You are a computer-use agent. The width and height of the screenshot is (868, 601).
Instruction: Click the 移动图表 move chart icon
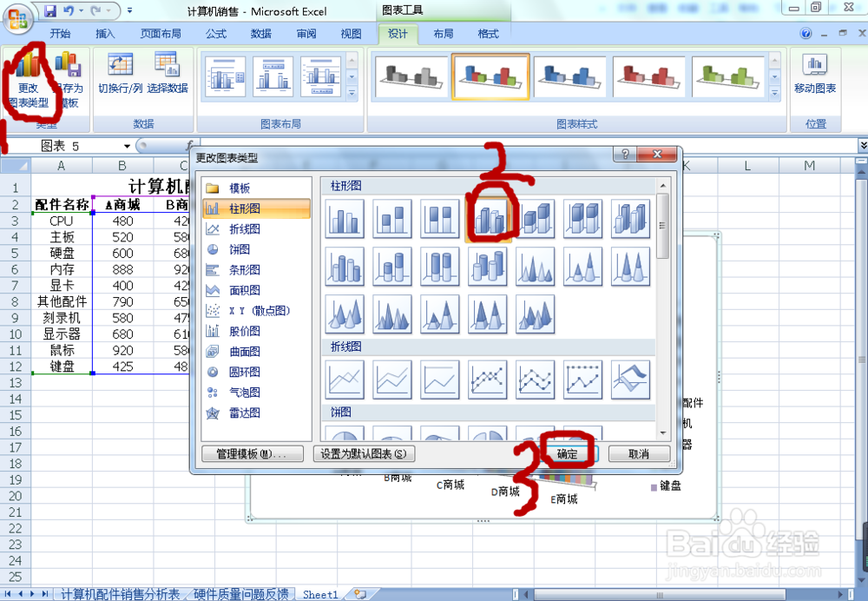tap(815, 74)
